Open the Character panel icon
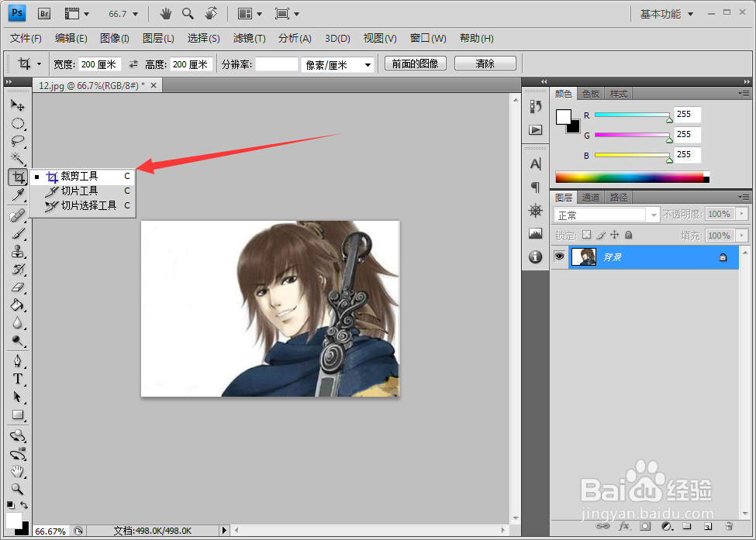The width and height of the screenshot is (756, 540). pos(535,164)
